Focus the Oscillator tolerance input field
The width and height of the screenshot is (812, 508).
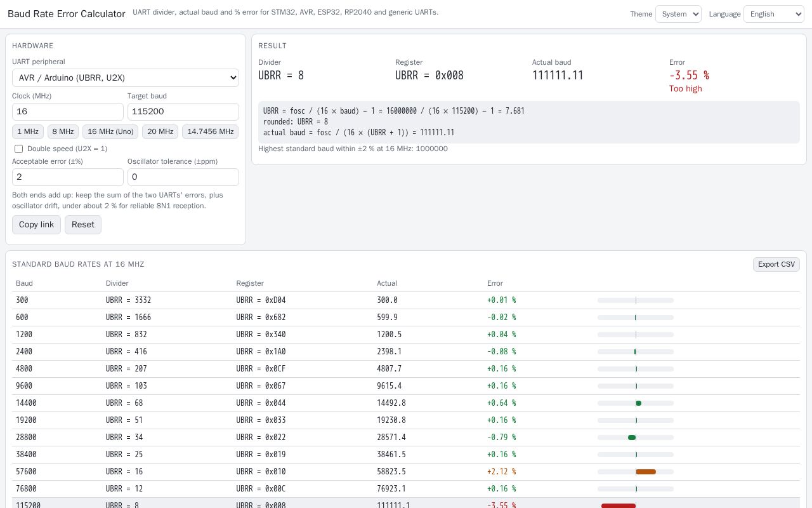click(183, 177)
